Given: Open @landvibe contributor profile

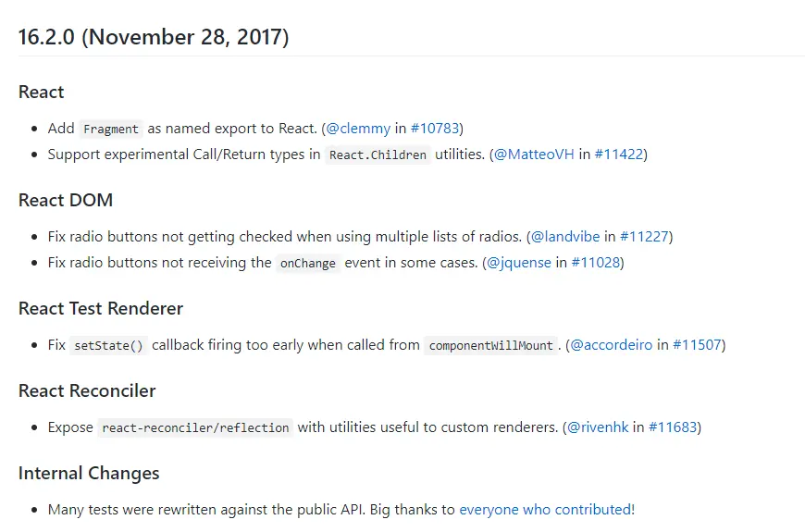Looking at the screenshot, I should click(565, 237).
